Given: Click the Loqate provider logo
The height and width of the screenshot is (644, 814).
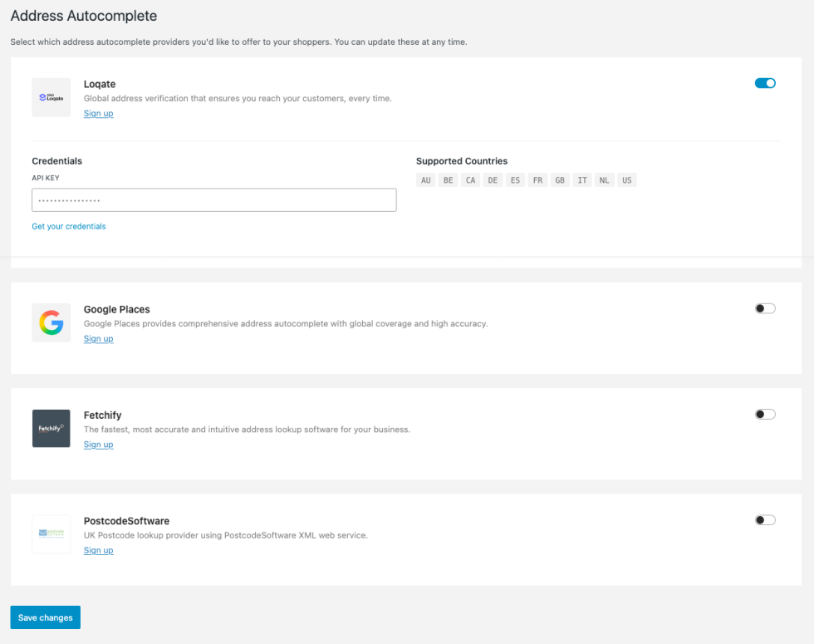Looking at the screenshot, I should point(51,97).
